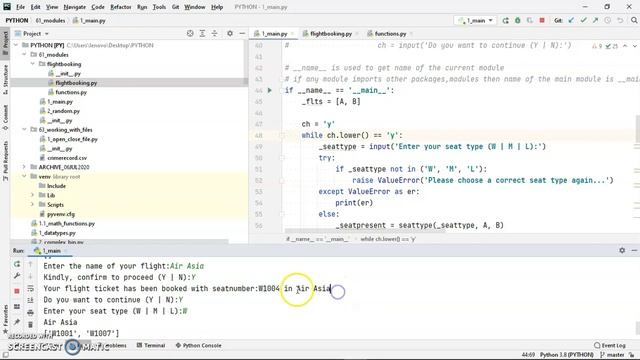
Task: Collapse flightbooking folder
Action: (x=33, y=64)
